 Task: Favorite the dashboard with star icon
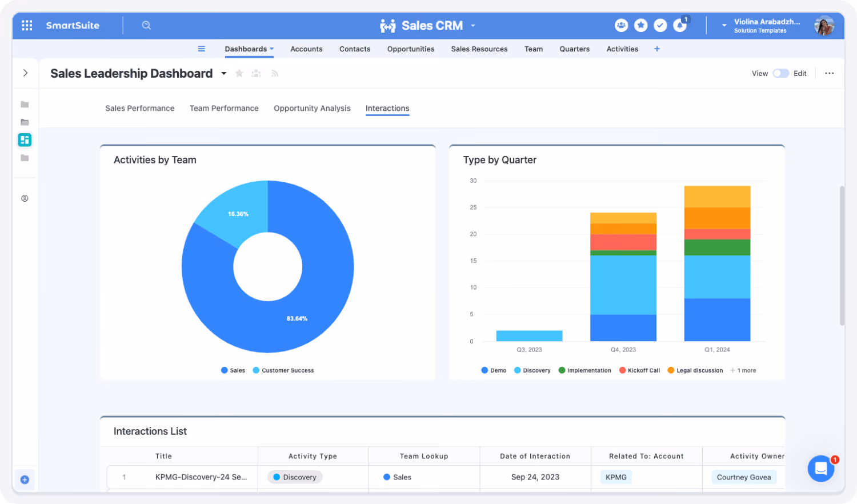point(239,73)
